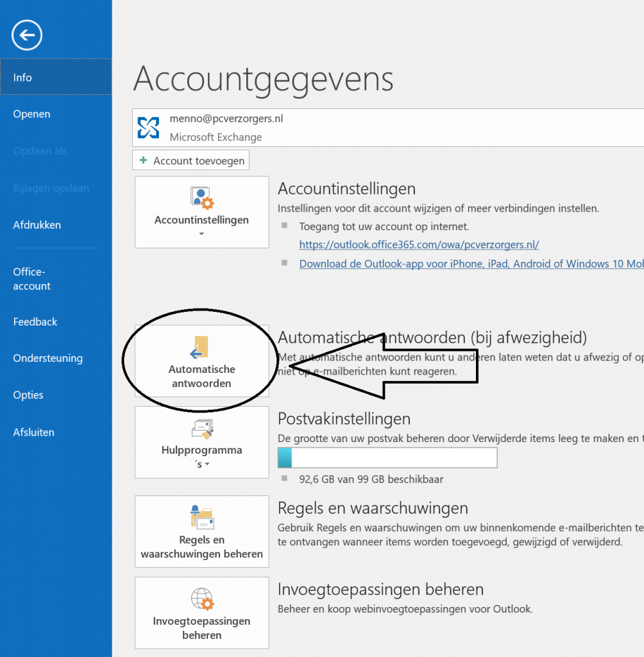Open the menno@pcverzorgers.nl account selector
Image resolution: width=644 pixels, height=657 pixels.
388,128
